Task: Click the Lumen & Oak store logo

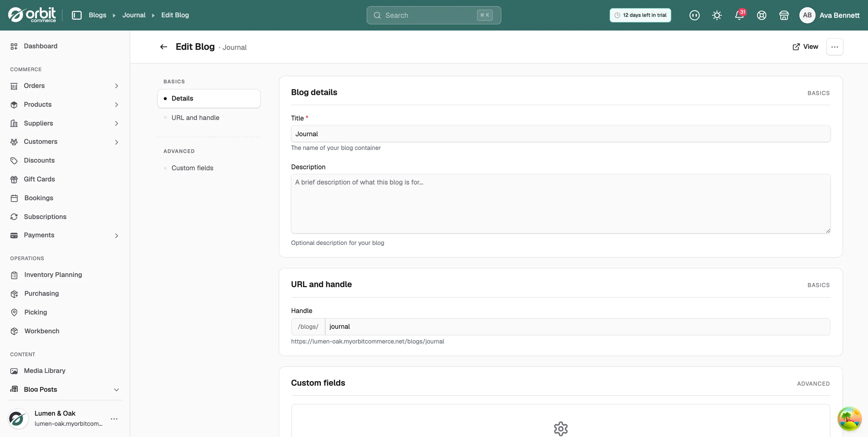Action: point(18,419)
